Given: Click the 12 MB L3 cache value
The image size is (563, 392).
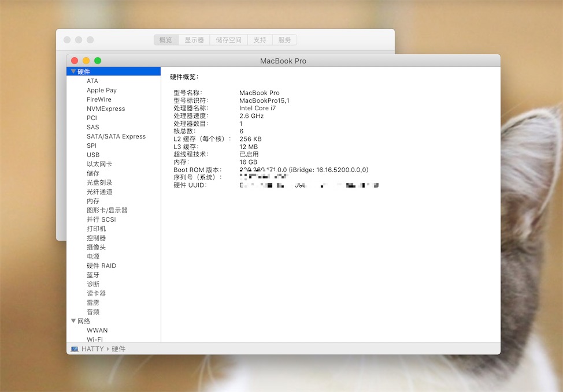Looking at the screenshot, I should coord(249,147).
